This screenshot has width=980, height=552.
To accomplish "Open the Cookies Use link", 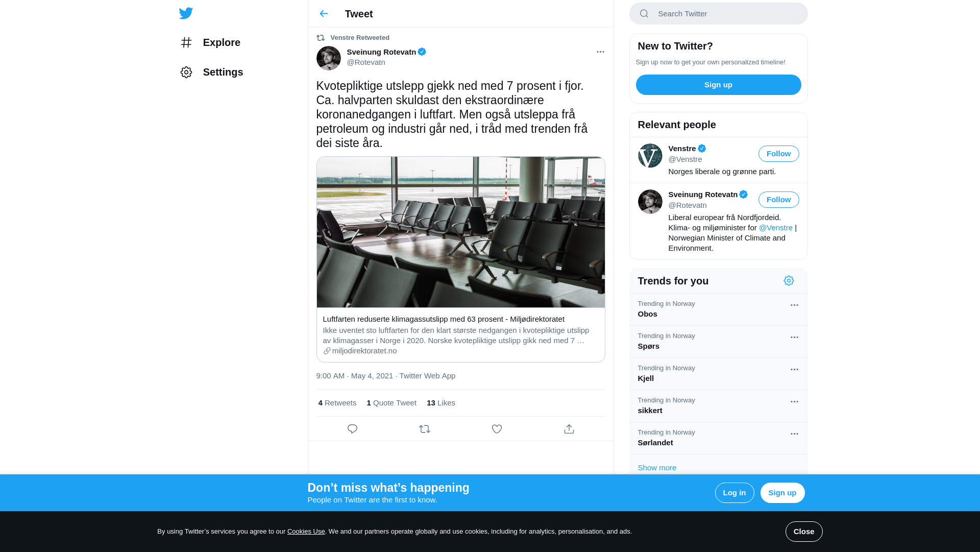I will 306,532.
